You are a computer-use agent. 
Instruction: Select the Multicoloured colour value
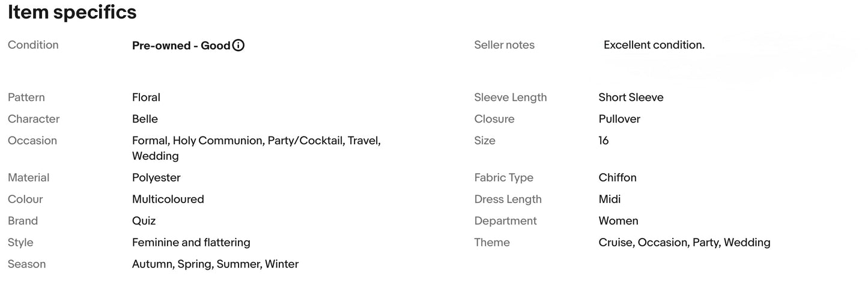click(168, 199)
